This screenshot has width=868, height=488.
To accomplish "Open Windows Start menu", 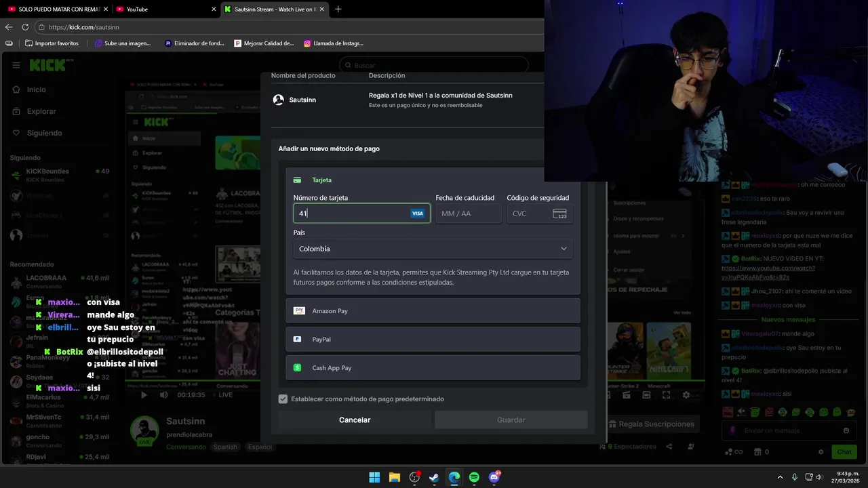I will point(374,477).
